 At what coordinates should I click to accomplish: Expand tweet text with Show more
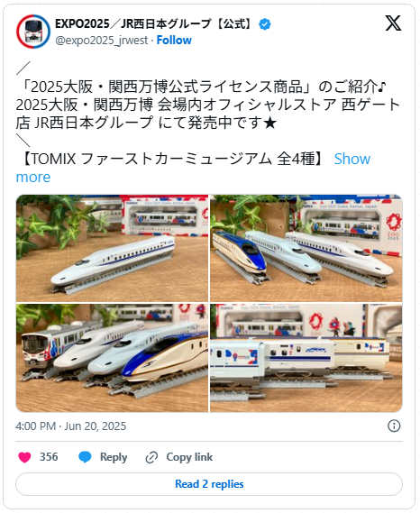[193, 168]
